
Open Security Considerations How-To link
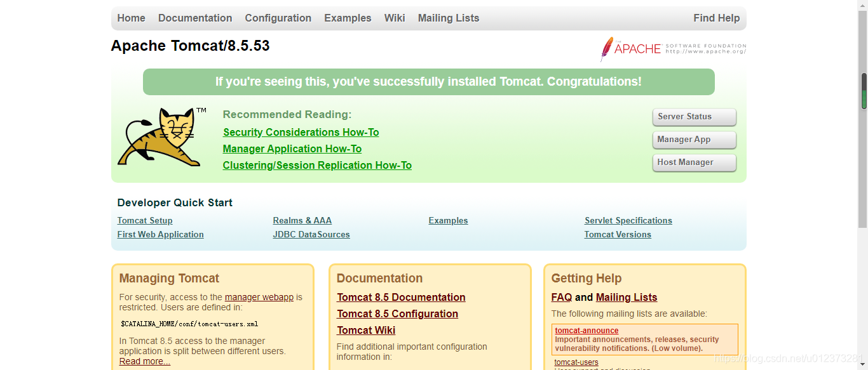301,132
